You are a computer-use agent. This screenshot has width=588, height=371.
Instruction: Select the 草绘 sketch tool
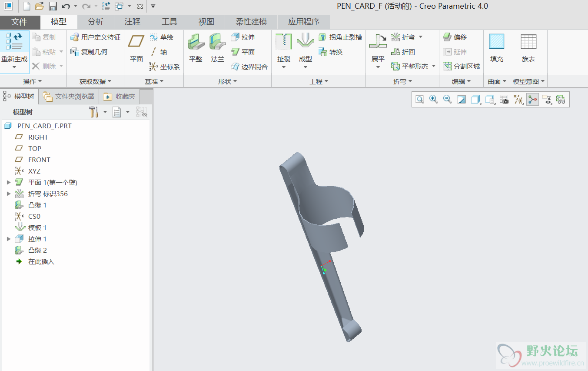tap(161, 37)
